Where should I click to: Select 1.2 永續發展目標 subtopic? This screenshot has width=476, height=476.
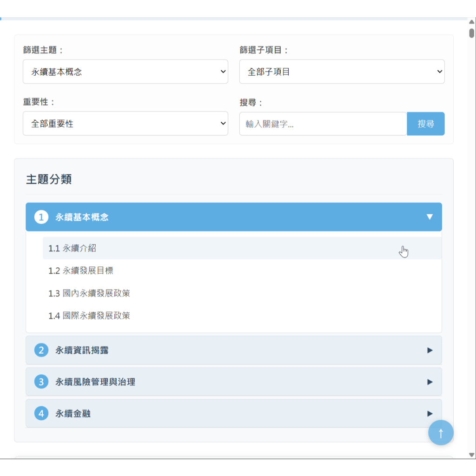coord(81,271)
